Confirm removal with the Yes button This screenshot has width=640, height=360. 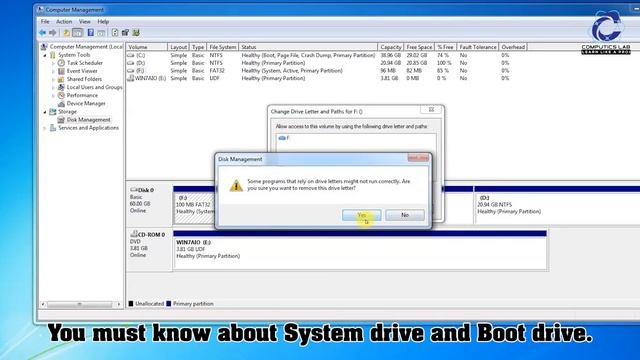362,215
